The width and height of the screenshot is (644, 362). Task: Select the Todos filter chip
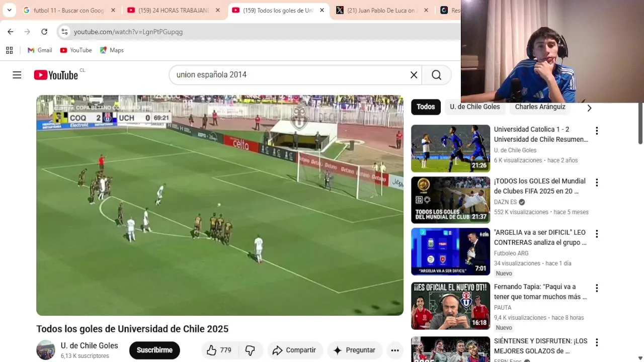pyautogui.click(x=426, y=107)
